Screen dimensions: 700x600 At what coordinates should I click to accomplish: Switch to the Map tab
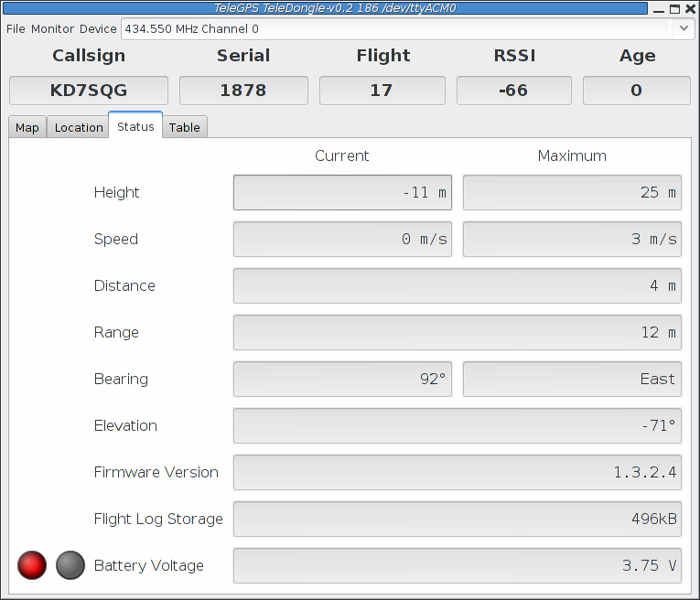click(27, 127)
